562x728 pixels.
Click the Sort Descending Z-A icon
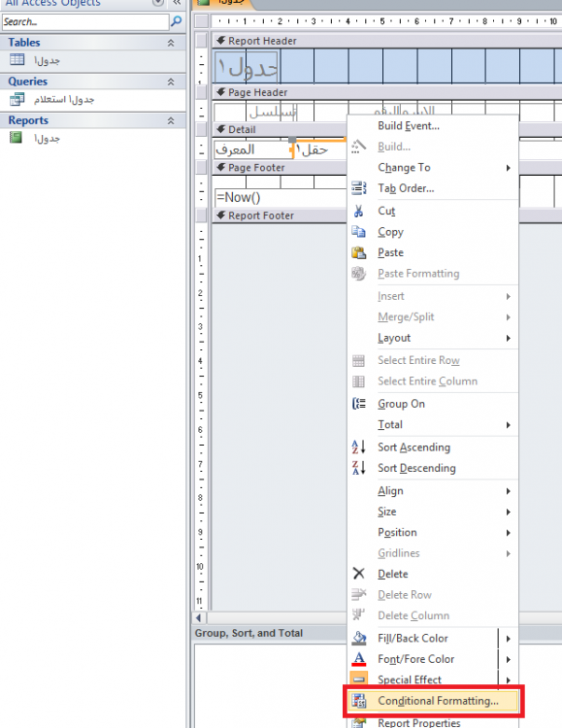coord(358,468)
